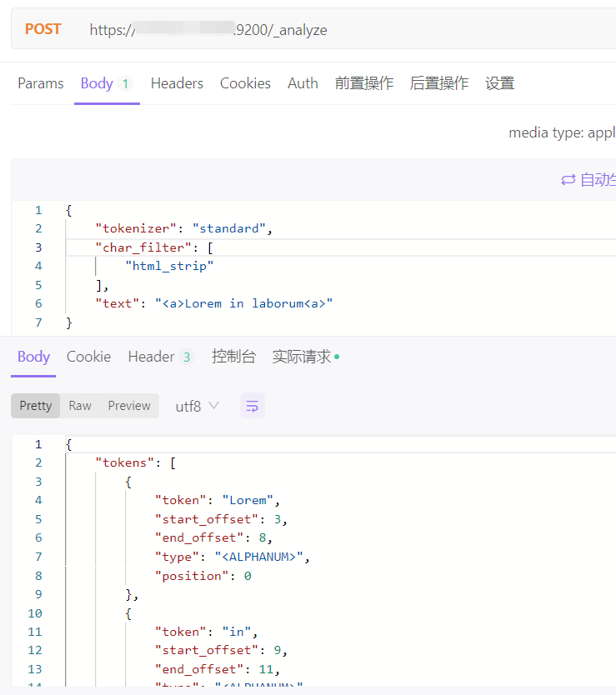Click the auto-generate refresh icon

coord(568,180)
